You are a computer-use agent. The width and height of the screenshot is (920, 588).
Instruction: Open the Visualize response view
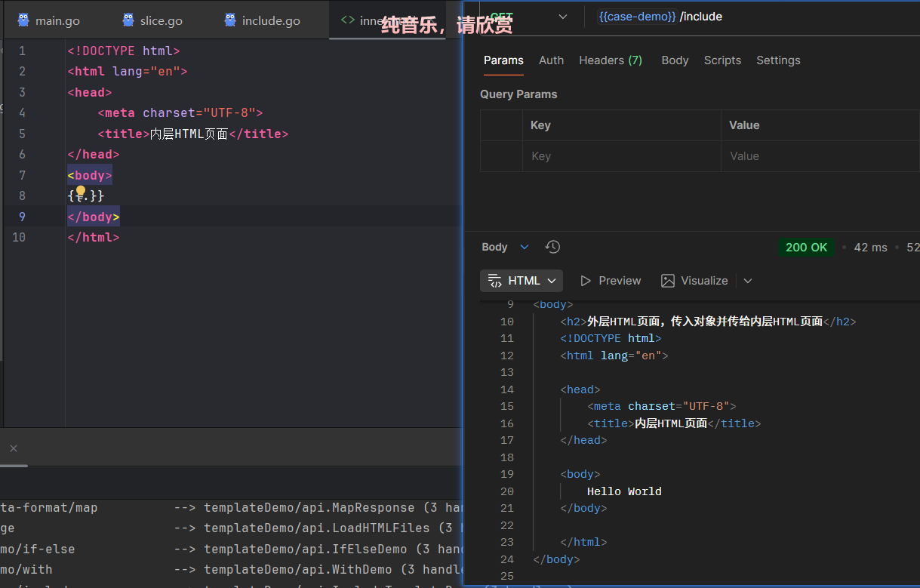click(x=694, y=281)
